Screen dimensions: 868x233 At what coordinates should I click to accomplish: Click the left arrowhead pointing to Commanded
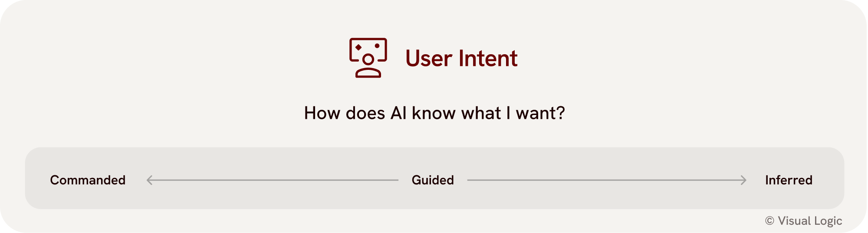pyautogui.click(x=149, y=180)
